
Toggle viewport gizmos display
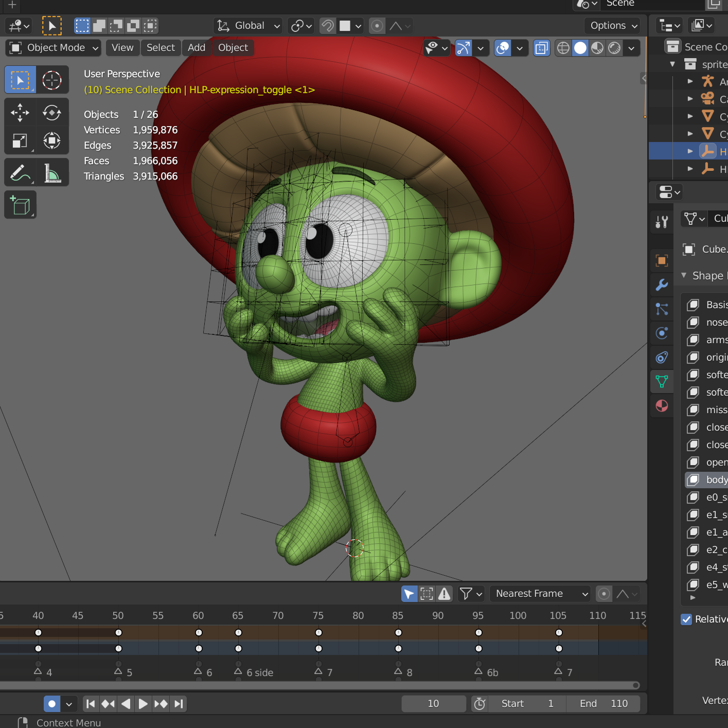(463, 48)
